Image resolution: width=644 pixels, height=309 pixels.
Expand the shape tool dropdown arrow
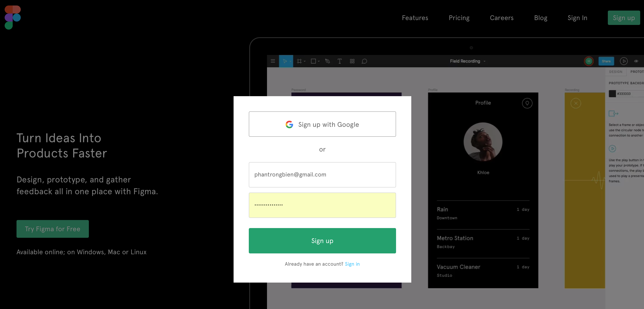319,61
